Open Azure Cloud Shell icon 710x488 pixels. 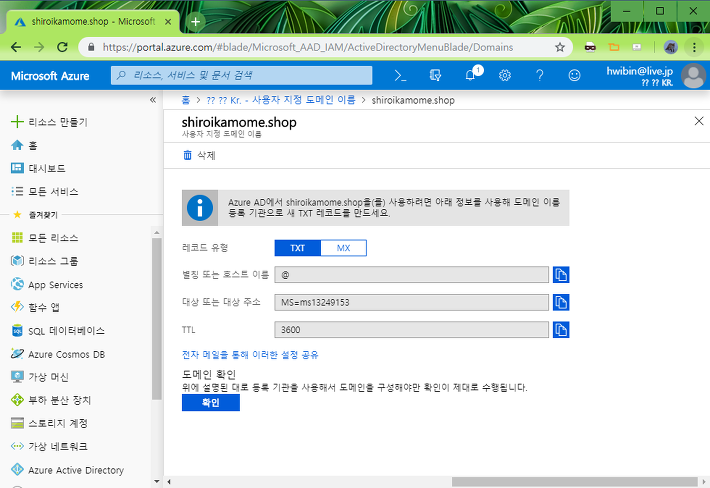[x=400, y=75]
